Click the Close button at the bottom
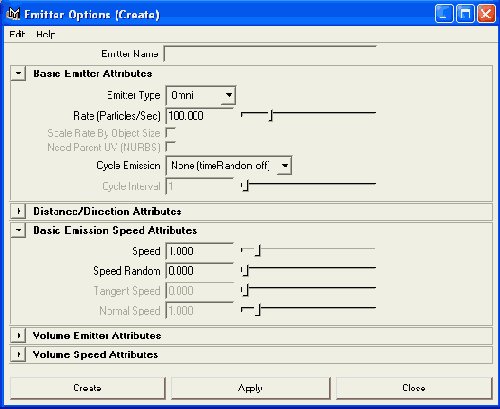Screen dimensions: 500x409 click(414, 388)
